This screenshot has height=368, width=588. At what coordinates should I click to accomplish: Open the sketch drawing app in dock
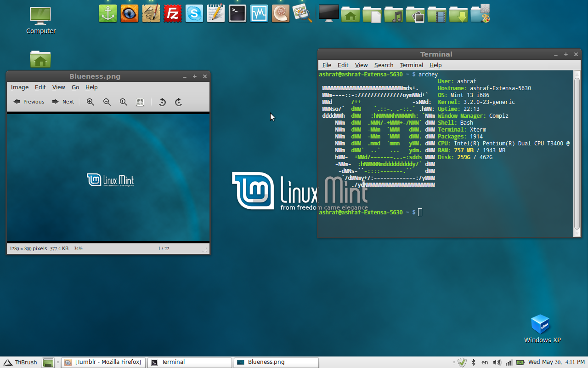[151, 13]
